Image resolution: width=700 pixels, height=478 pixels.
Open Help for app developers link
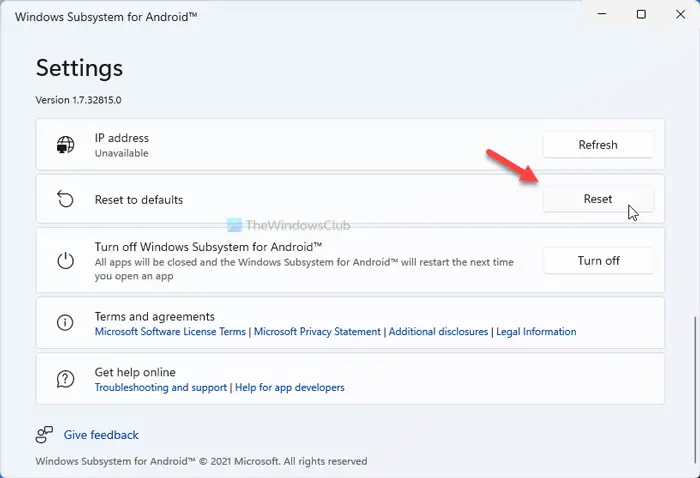pyautogui.click(x=289, y=387)
